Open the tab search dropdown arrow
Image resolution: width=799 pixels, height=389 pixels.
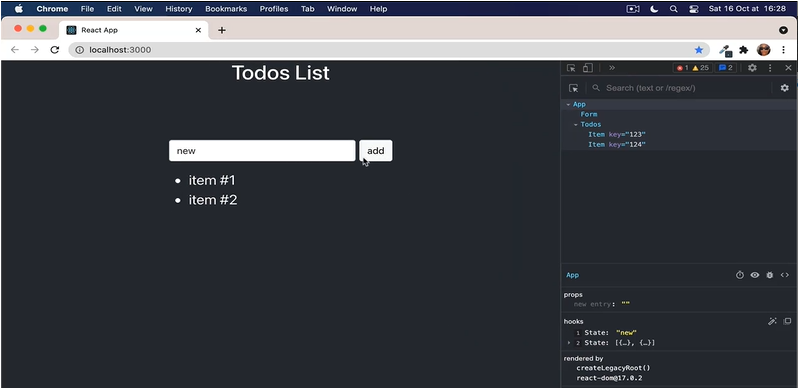click(x=783, y=30)
